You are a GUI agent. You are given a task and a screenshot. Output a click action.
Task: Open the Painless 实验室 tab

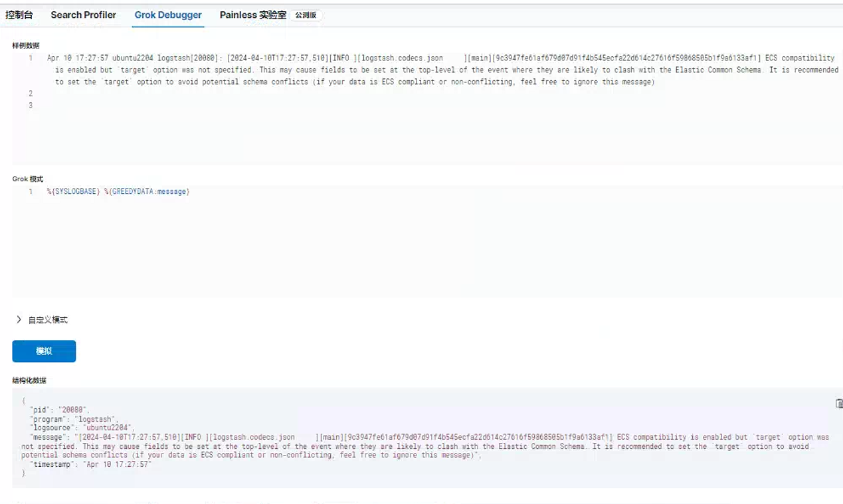[253, 15]
